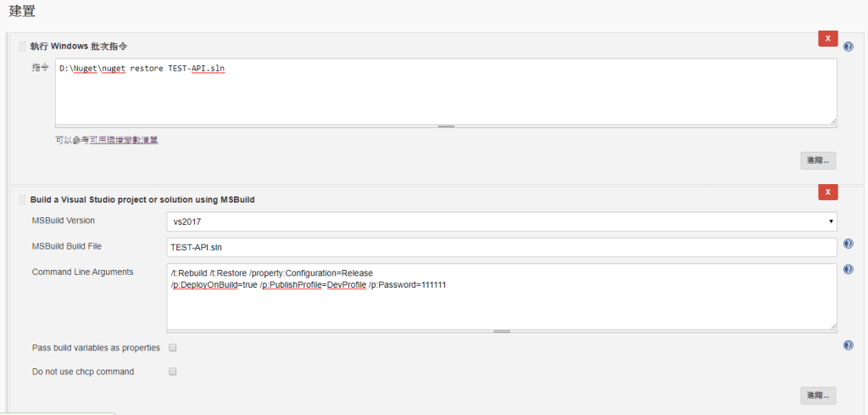Screen dimensions: 868x415
Task: Focus the MSBuild Build File field
Action: click(x=502, y=246)
